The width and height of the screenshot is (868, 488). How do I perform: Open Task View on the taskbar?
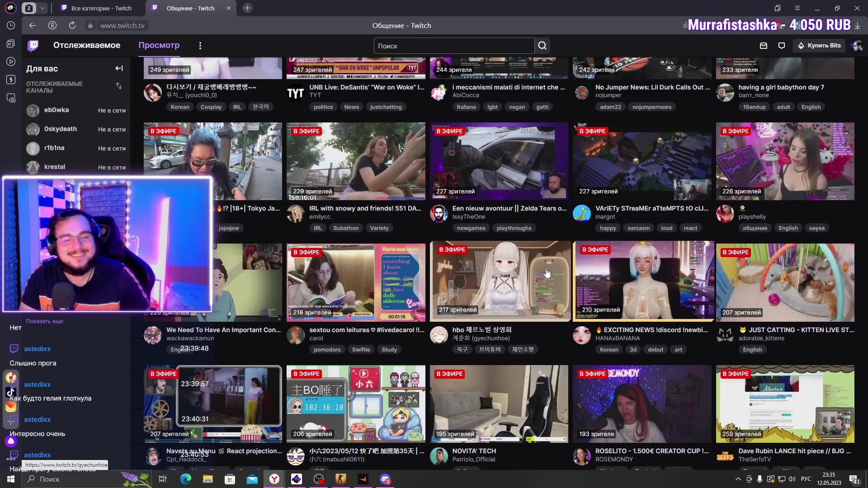(163, 479)
